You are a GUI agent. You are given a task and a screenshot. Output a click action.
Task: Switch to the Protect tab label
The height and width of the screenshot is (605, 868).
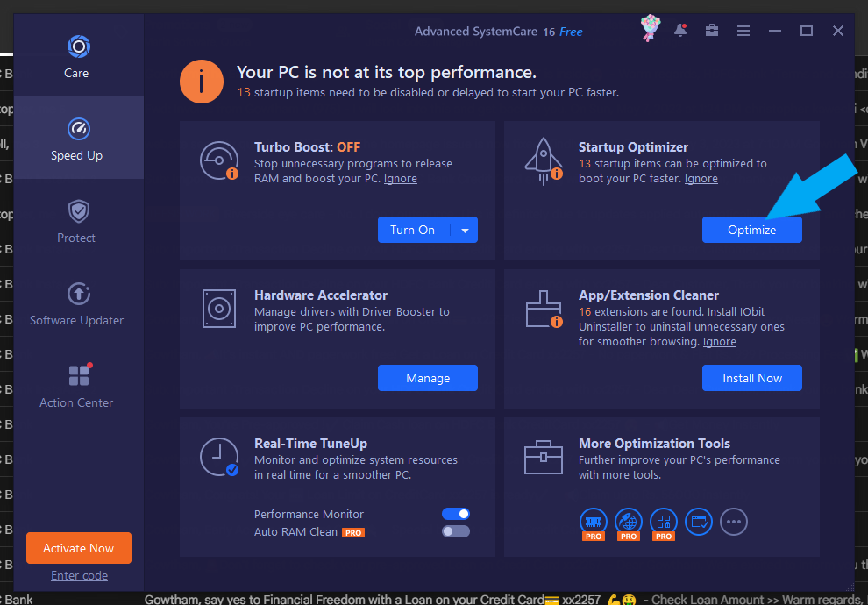(76, 238)
